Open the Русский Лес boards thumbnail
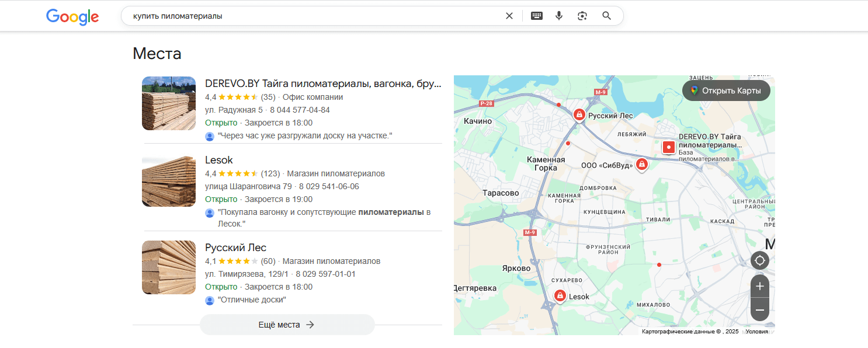 coord(169,267)
